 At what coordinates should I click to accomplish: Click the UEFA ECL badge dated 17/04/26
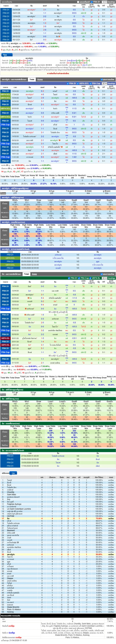pos(5,95)
